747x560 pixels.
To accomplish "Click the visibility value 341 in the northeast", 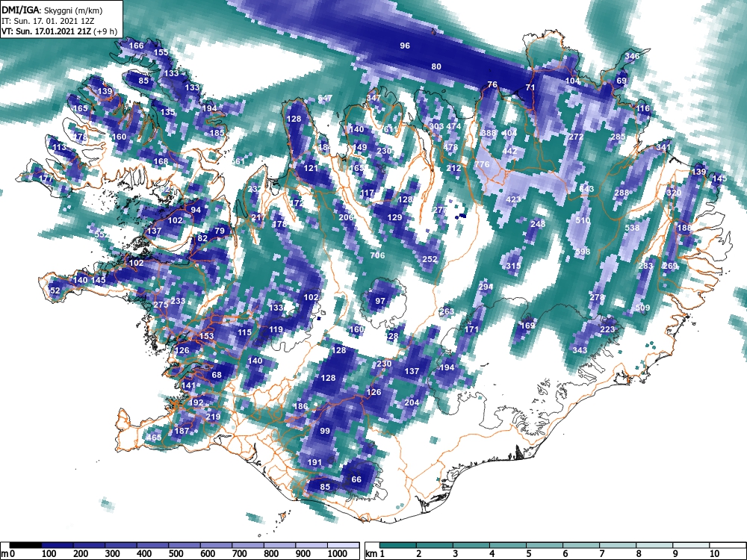I will tap(663, 147).
